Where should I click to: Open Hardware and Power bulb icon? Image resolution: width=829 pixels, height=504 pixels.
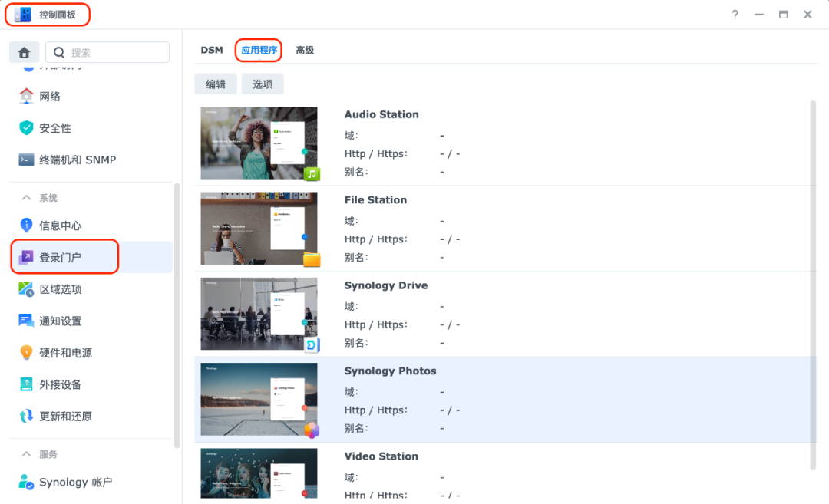27,353
